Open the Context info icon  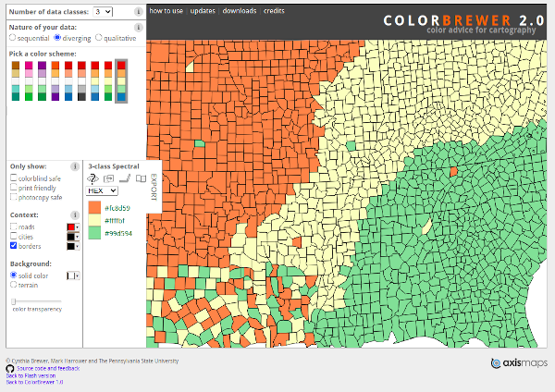(x=75, y=214)
